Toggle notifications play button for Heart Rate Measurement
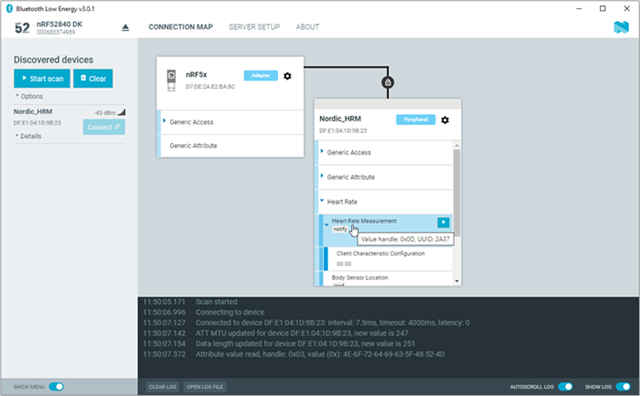The image size is (640, 396). [x=443, y=222]
